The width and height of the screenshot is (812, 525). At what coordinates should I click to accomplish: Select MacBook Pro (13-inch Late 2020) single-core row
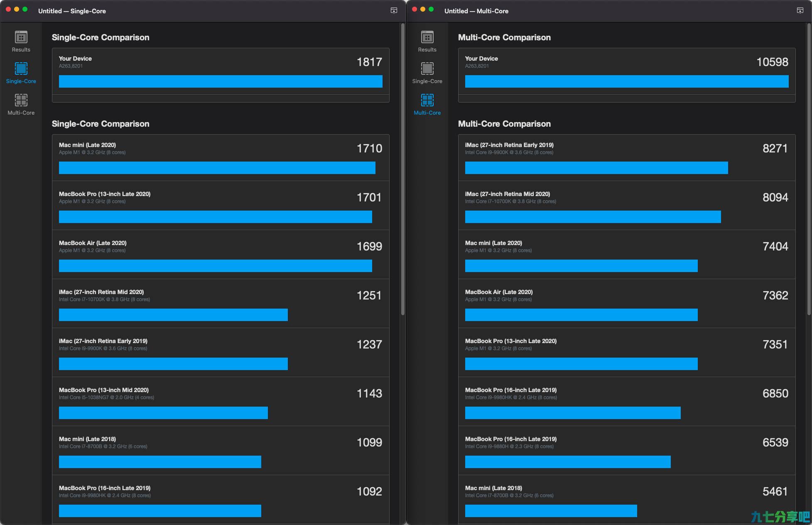click(221, 206)
